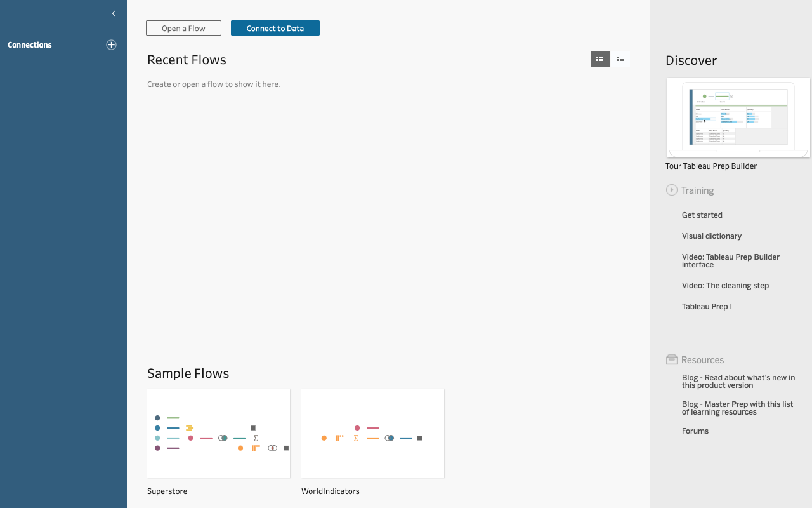Open the Tableau Prep I link
The width and height of the screenshot is (812, 508).
pos(707,307)
